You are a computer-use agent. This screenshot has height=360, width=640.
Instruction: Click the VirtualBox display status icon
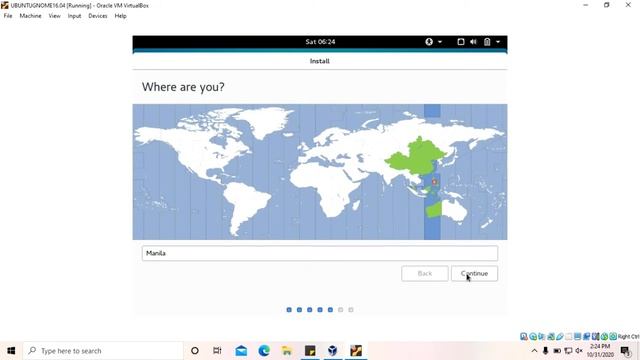(578, 336)
